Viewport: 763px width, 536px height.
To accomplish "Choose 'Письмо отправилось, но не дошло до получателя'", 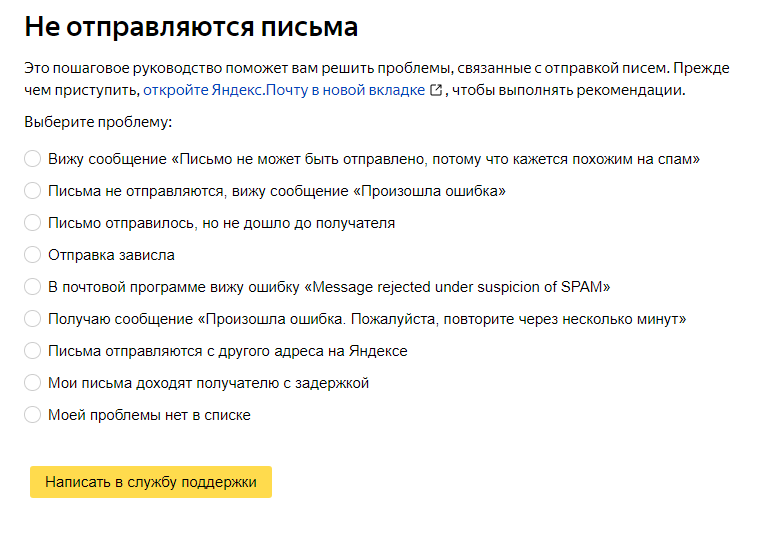I will pos(33,223).
